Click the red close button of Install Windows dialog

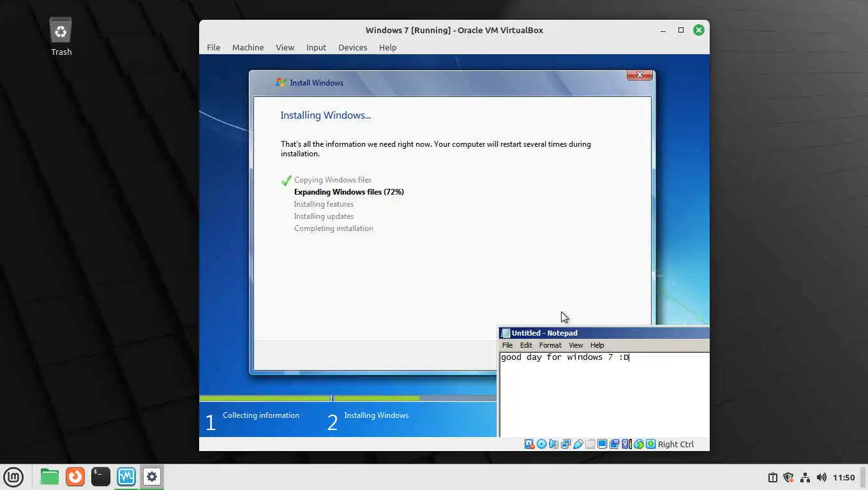point(640,75)
